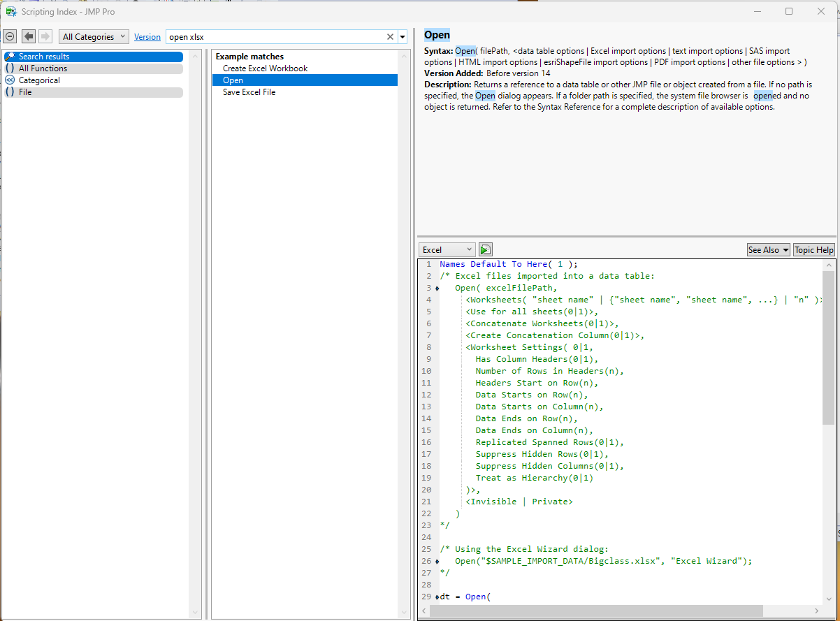
Task: Select the Categorical item in category list
Action: click(39, 80)
